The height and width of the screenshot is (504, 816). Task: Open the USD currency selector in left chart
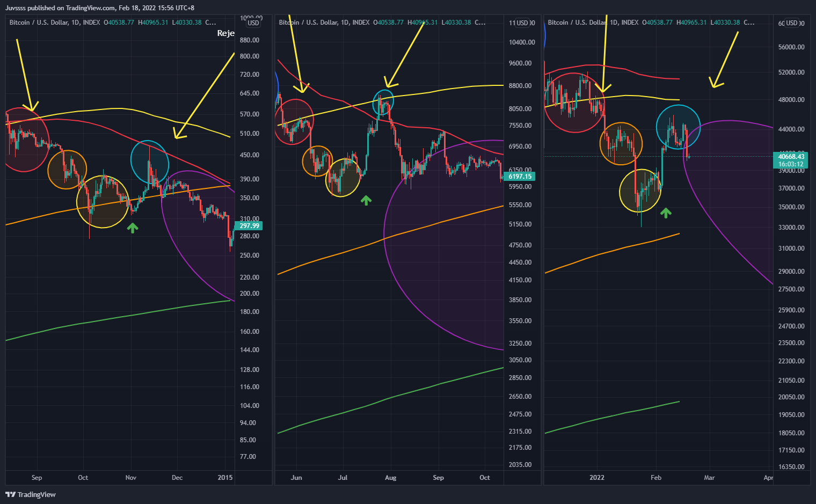pos(253,23)
